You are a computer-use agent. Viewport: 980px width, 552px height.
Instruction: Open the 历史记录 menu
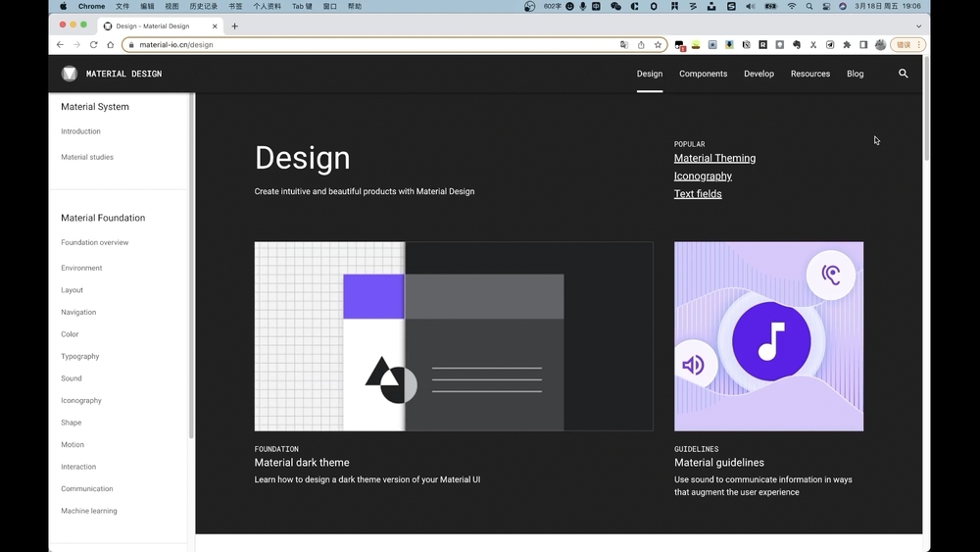(x=203, y=6)
